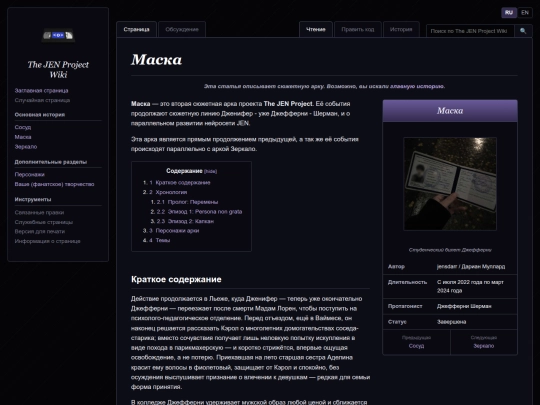Click the Студенческий билет Джефферни caption
The height and width of the screenshot is (405, 540).
(x=450, y=250)
